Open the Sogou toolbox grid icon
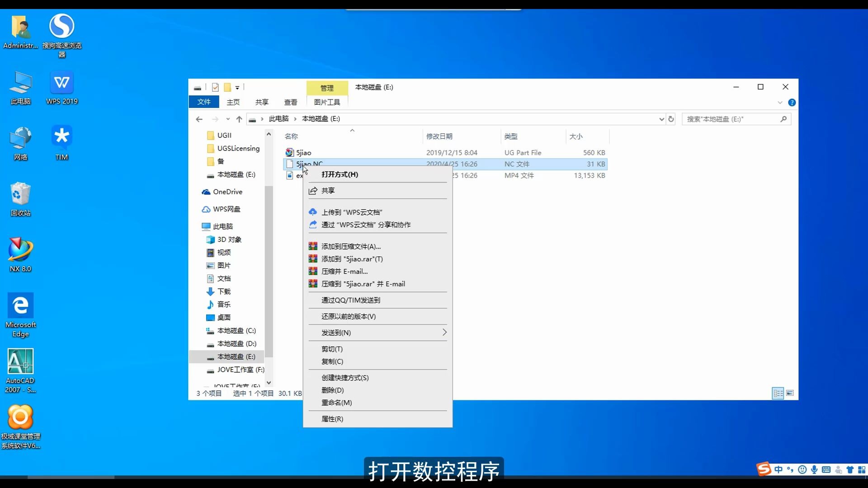The image size is (868, 488). coord(862,470)
